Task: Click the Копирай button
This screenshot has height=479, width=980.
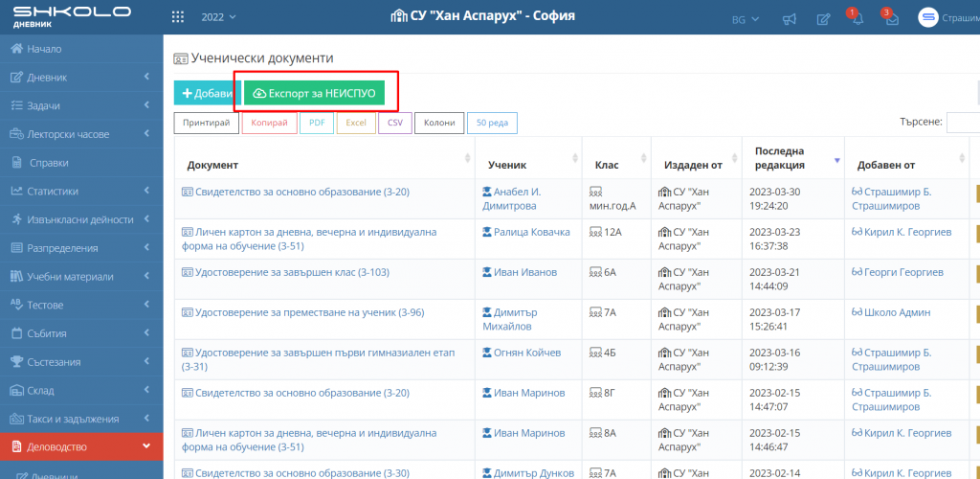Action: (269, 124)
